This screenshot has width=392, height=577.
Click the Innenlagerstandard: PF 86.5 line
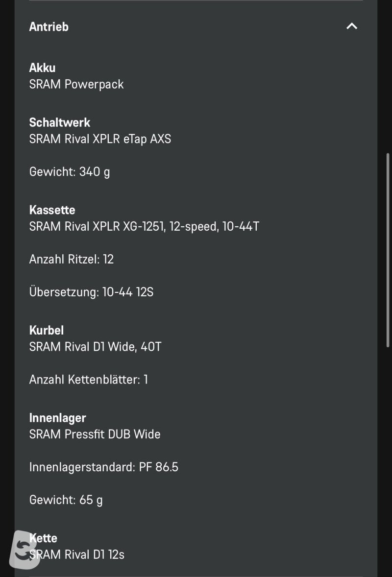coord(104,467)
